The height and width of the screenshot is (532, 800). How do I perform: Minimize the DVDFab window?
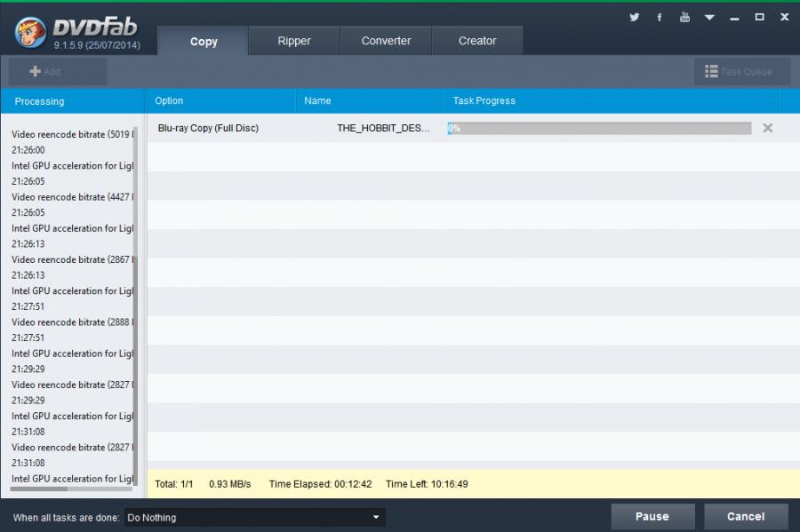(734, 18)
